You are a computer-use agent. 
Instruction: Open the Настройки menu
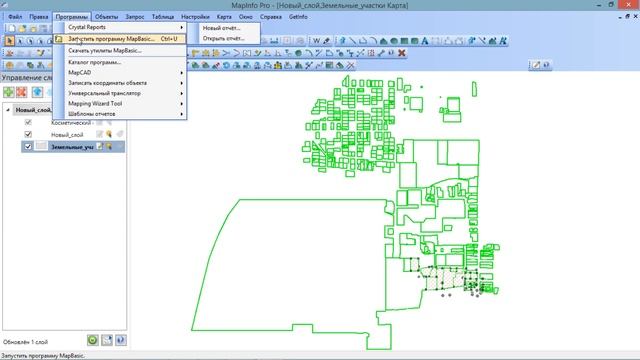195,17
